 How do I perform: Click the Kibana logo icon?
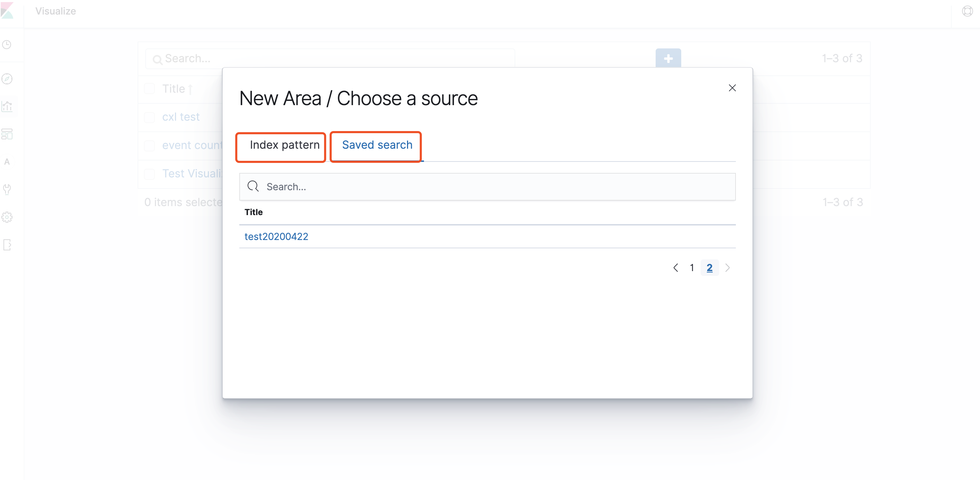pyautogui.click(x=7, y=11)
